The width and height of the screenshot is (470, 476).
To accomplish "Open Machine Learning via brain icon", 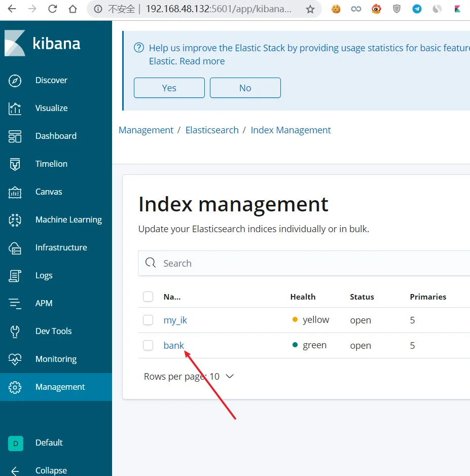I will pos(15,220).
